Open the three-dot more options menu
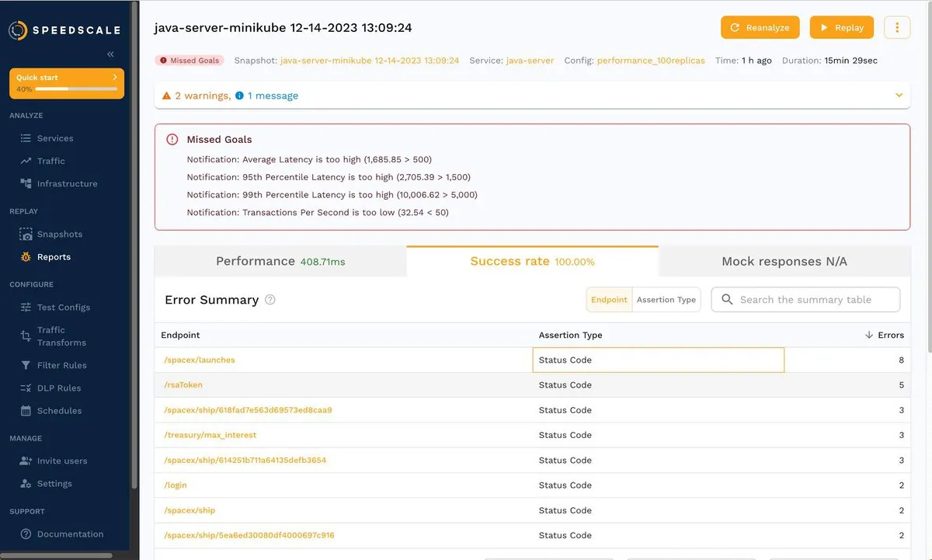932x560 pixels. point(897,28)
